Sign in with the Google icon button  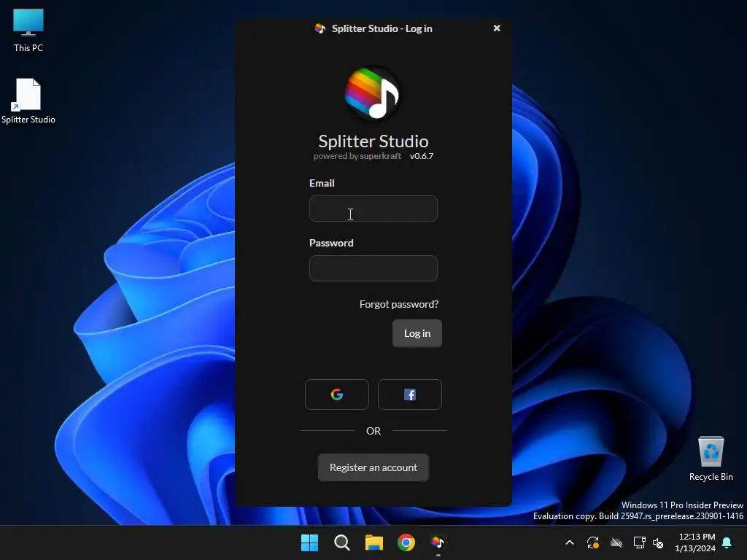337,394
